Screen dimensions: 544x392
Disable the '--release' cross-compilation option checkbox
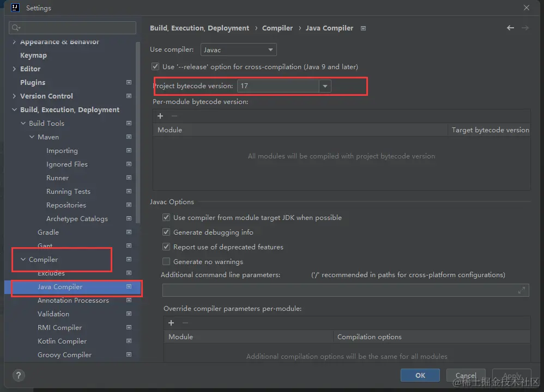click(x=155, y=67)
